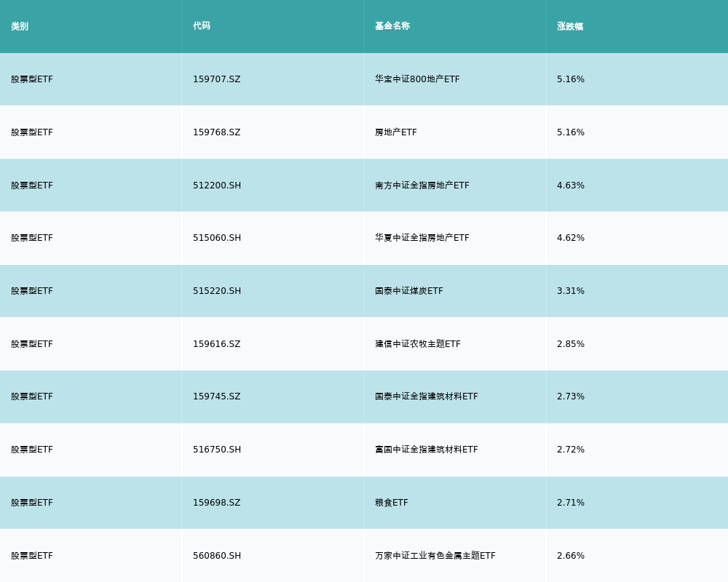
Task: Click the 代码 column header
Action: coord(202,26)
